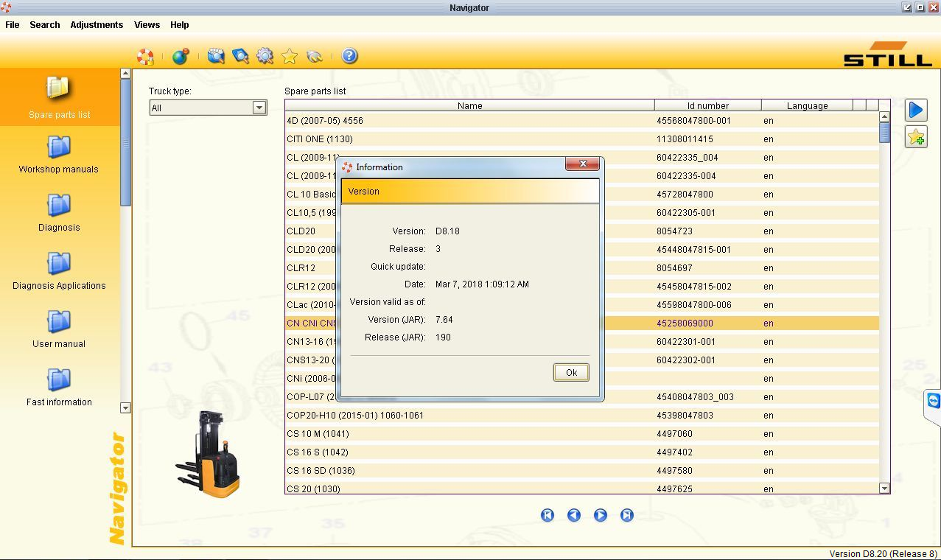Open Fast information in the sidebar
This screenshot has height=560, width=941.
[59, 388]
